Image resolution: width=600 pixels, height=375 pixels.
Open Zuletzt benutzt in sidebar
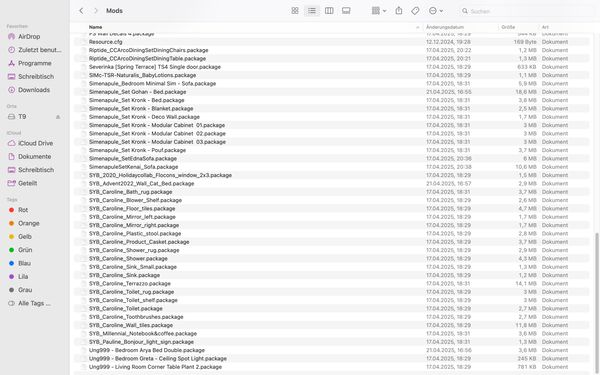(x=34, y=50)
